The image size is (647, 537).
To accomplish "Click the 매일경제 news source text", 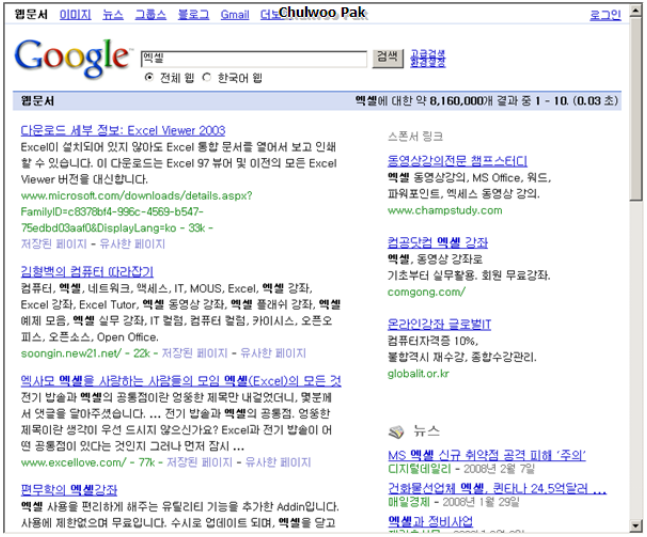I will click(409, 502).
